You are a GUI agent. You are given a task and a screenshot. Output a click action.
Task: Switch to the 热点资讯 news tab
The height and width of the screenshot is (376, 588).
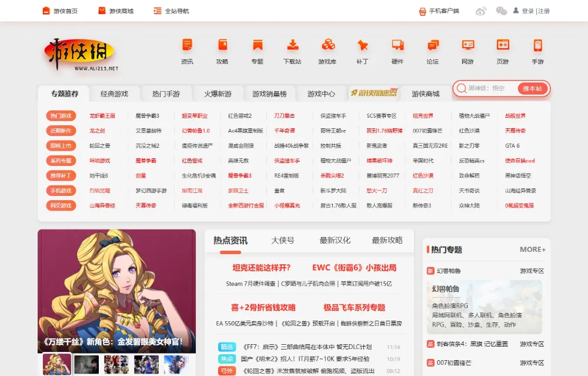click(230, 241)
